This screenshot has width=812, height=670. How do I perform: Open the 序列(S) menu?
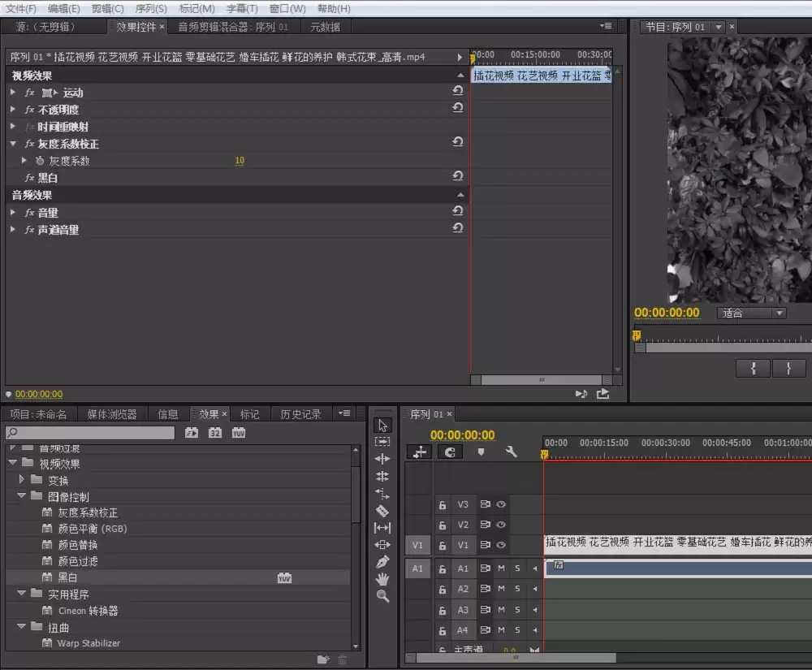tap(150, 8)
